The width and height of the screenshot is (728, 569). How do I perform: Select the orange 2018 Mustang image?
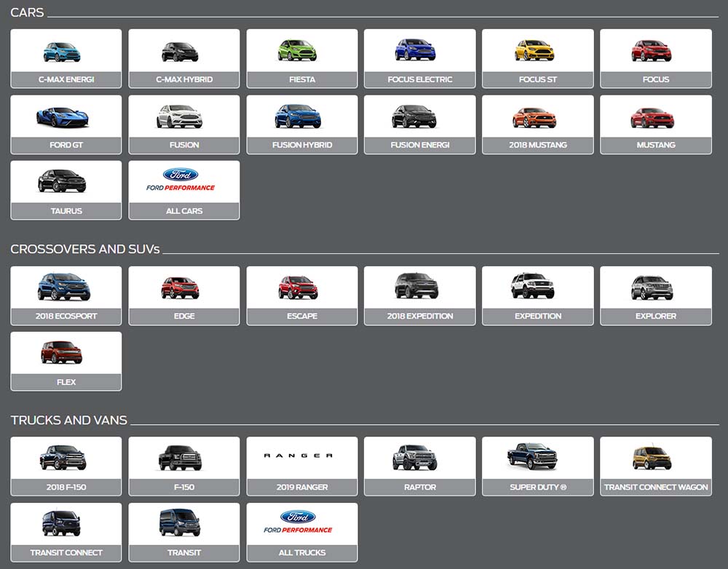click(534, 118)
